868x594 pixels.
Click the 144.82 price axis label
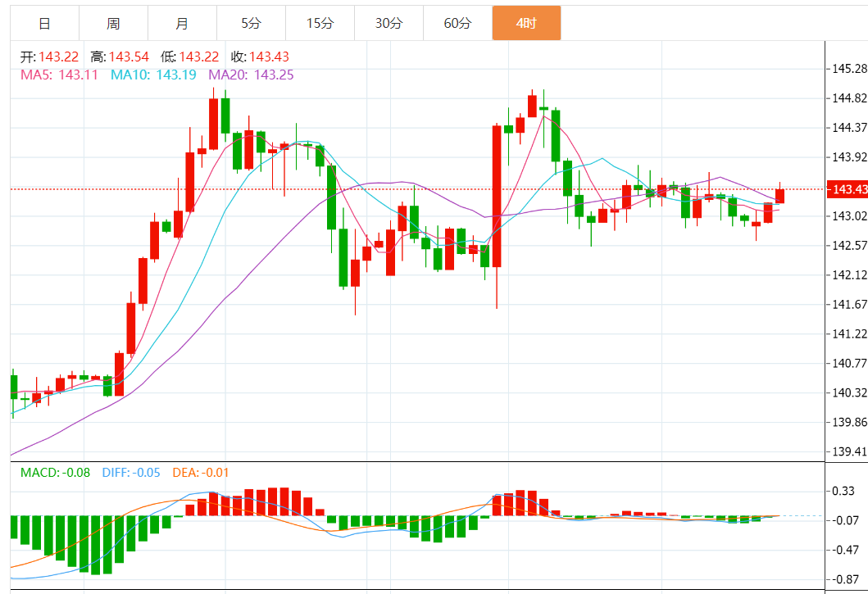click(849, 98)
